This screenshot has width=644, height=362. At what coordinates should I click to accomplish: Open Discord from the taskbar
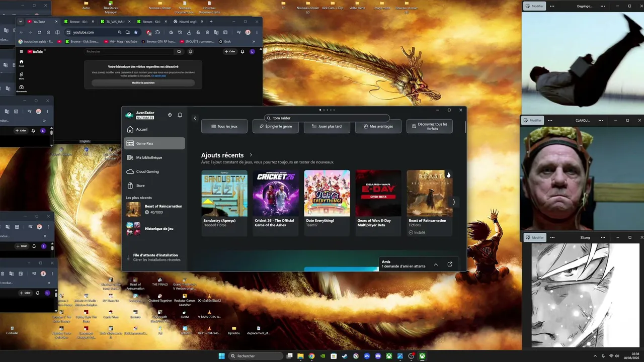378,356
